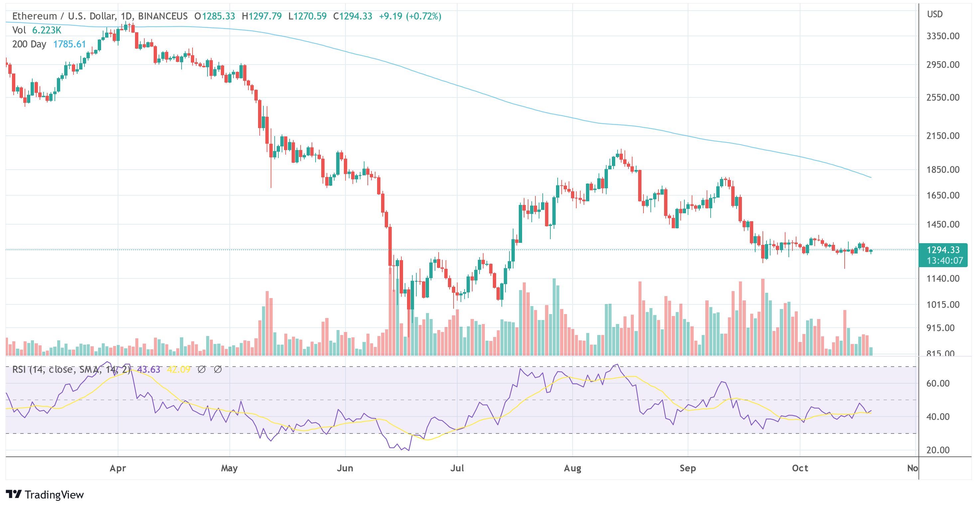
Task: Click the 'Sep' marker on time axis
Action: pyautogui.click(x=688, y=468)
